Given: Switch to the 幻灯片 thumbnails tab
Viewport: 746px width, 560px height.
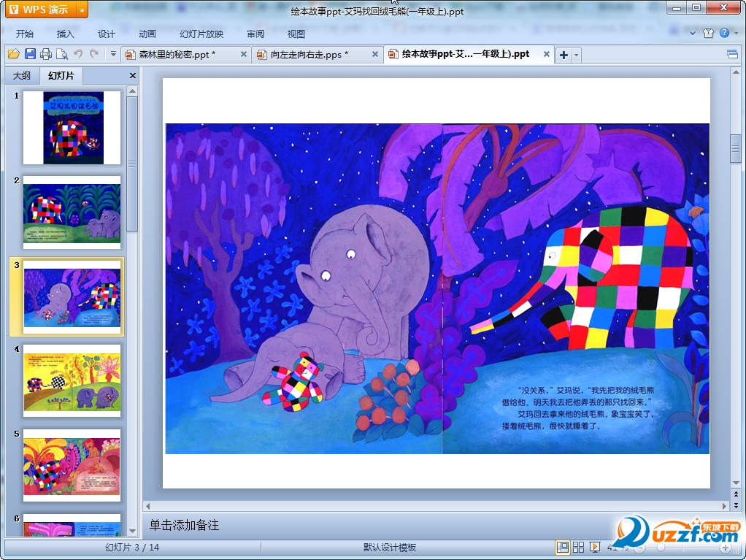Looking at the screenshot, I should (x=61, y=76).
